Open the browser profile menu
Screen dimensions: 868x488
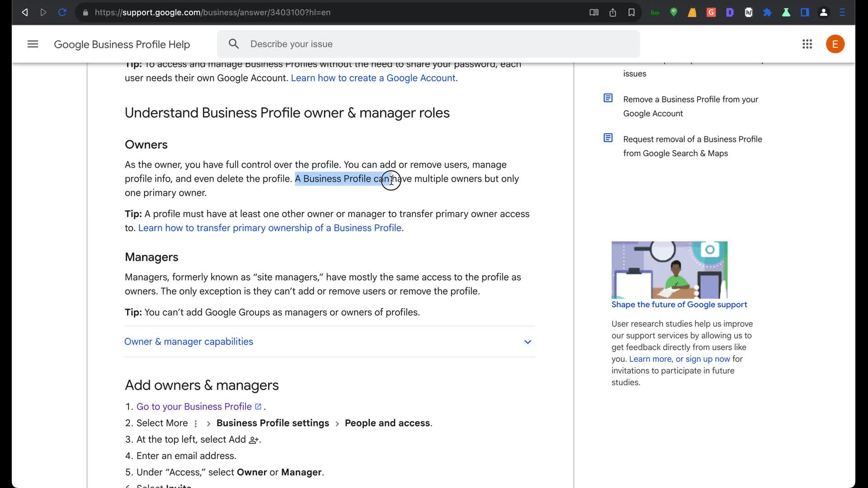coord(824,13)
